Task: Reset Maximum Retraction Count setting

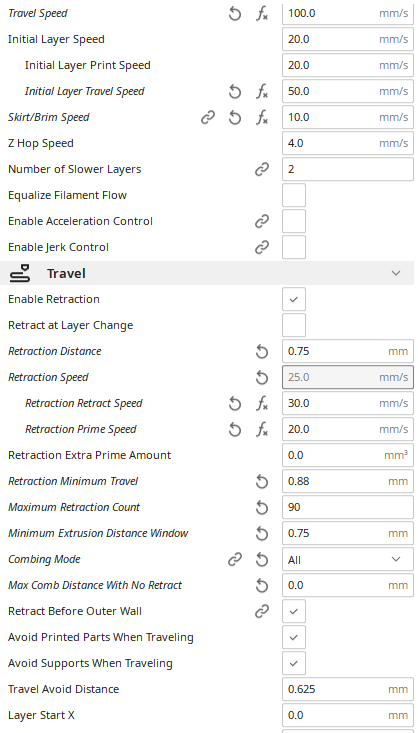Action: click(262, 508)
